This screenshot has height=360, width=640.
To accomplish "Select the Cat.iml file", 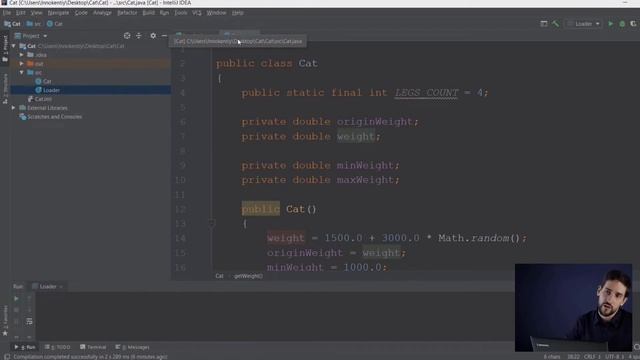I will click(40, 99).
